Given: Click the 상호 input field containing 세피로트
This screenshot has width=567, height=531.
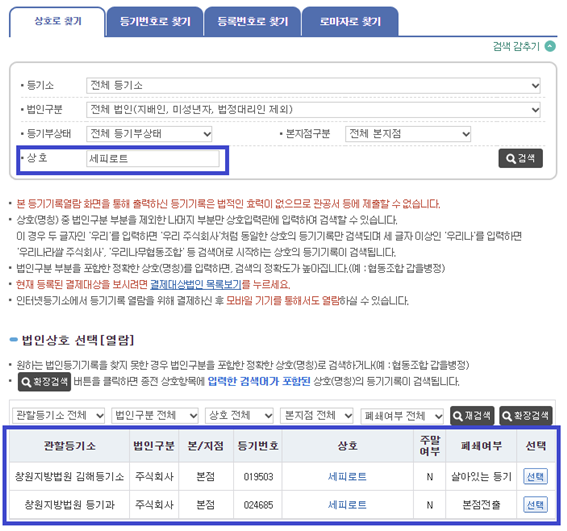Looking at the screenshot, I should coord(153,159).
